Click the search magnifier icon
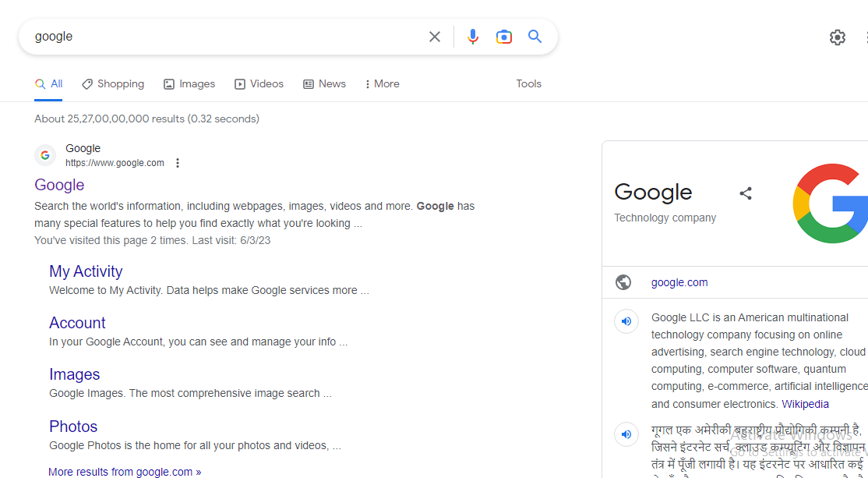Image resolution: width=868 pixels, height=478 pixels. 535,36
